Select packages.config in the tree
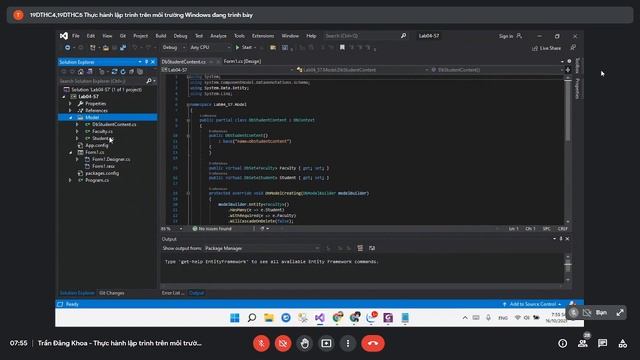This screenshot has width=640, height=360. (102, 173)
